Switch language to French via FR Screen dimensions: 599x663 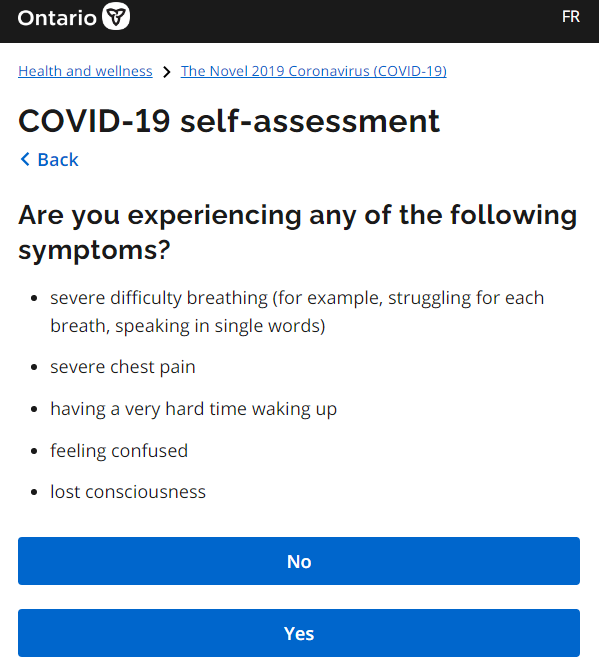pyautogui.click(x=570, y=17)
